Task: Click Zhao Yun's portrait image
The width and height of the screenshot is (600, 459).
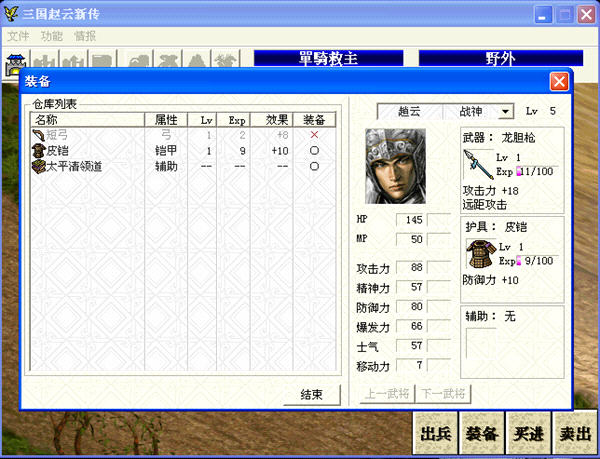Action: (395, 166)
